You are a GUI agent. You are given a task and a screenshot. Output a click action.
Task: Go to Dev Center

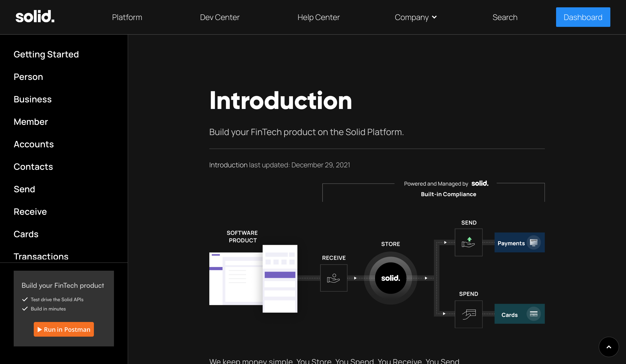click(220, 17)
